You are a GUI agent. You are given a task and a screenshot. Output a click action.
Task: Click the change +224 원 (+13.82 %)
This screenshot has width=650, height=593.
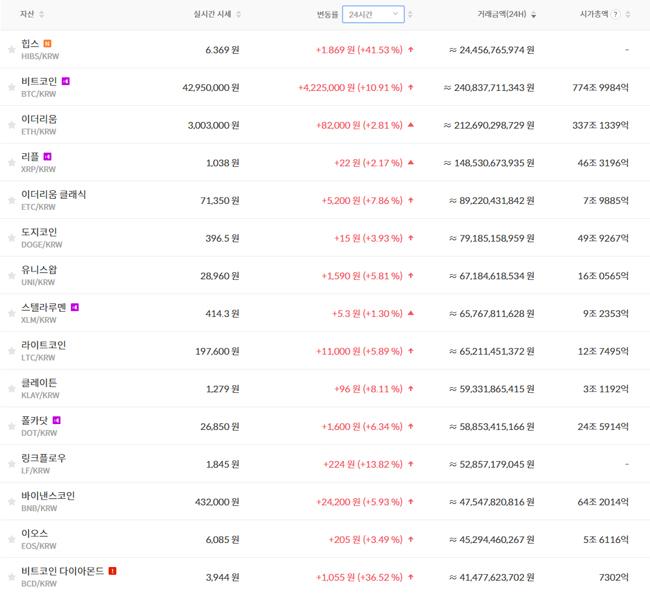[x=363, y=464]
